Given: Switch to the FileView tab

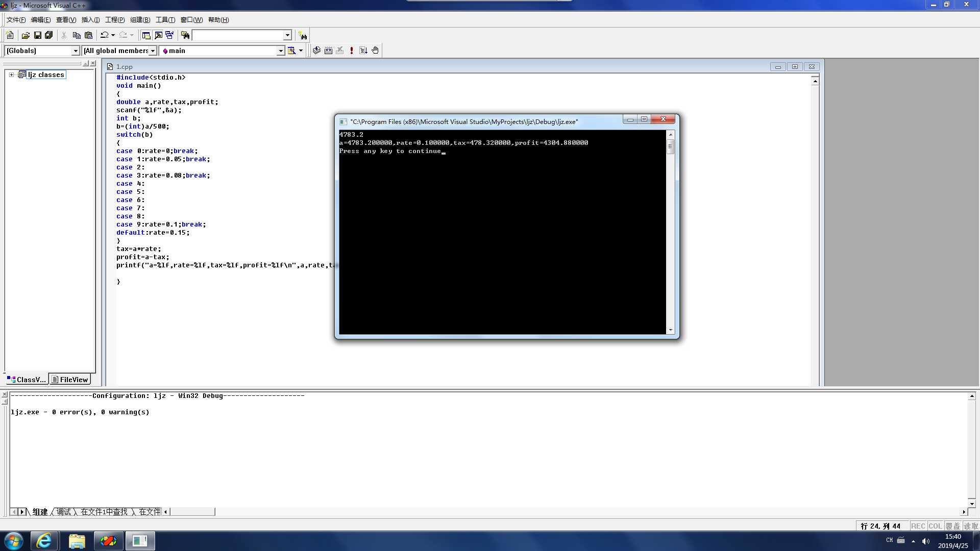Looking at the screenshot, I should [70, 380].
